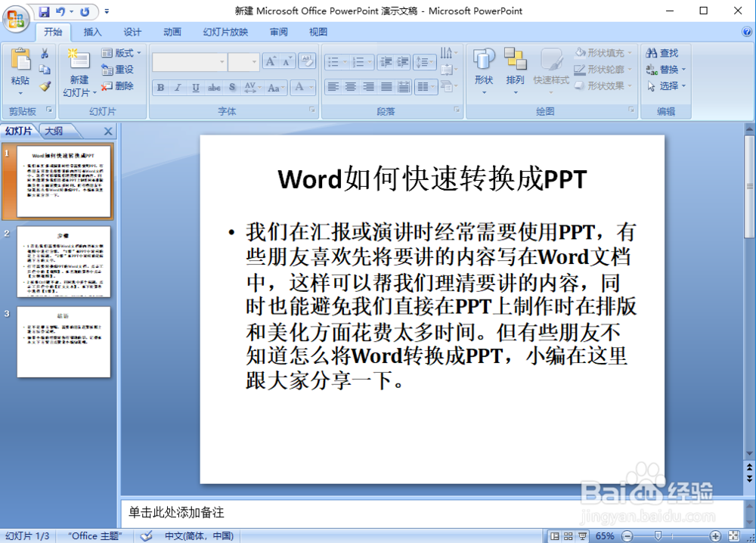Increase list indent level
756x543 pixels.
tap(403, 62)
